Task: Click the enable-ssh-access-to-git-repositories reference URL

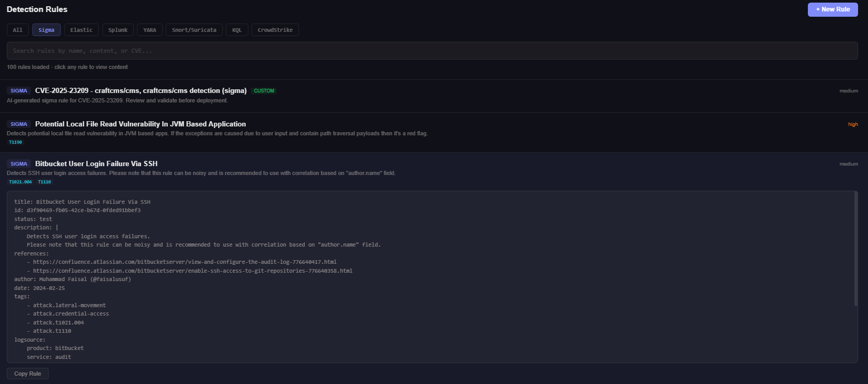Action: pyautogui.click(x=192, y=271)
